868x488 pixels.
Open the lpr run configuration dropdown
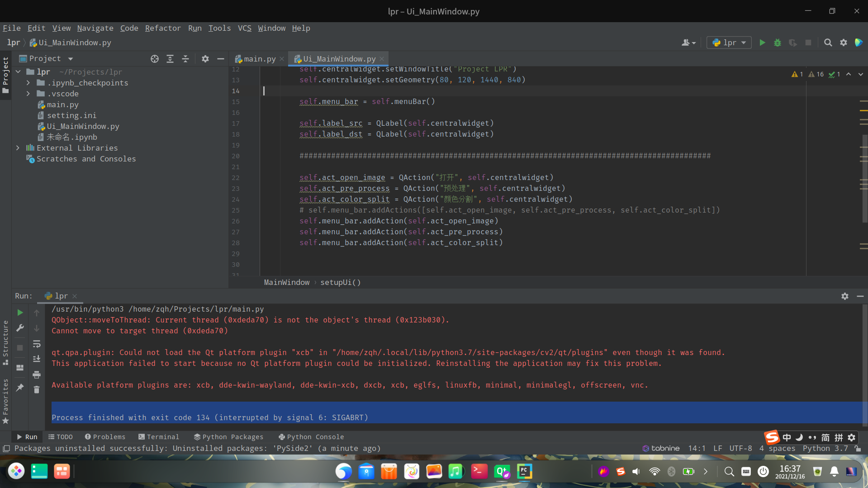coord(729,43)
